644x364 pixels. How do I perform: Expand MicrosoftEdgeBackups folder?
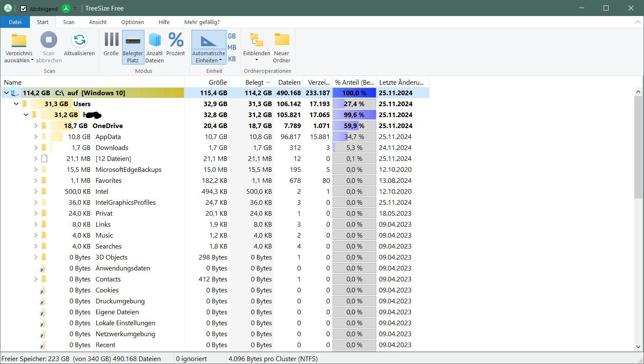pos(36,169)
